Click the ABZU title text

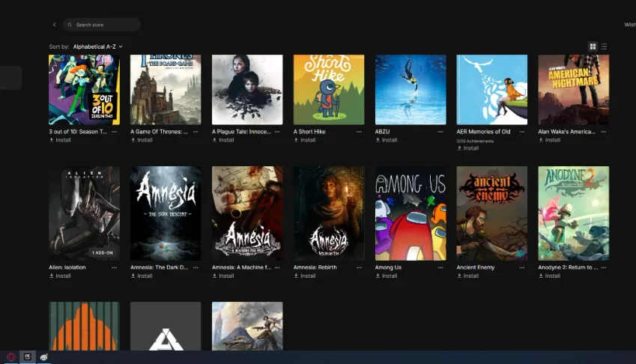(x=382, y=132)
